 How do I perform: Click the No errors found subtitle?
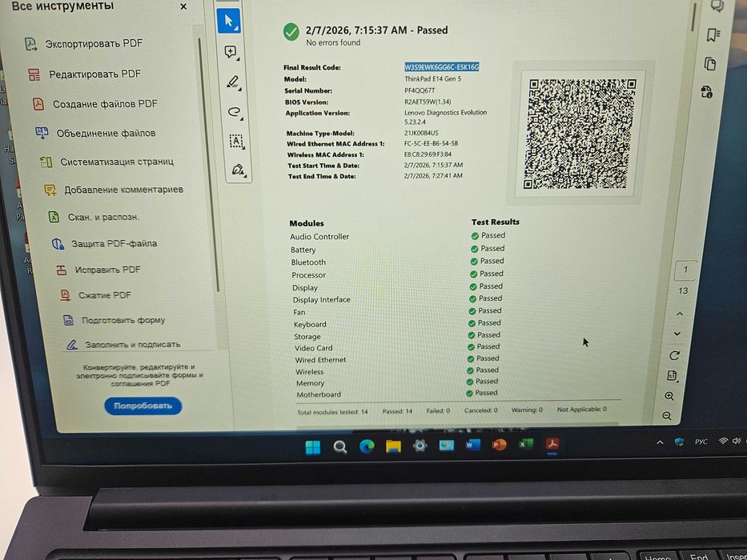coord(333,43)
